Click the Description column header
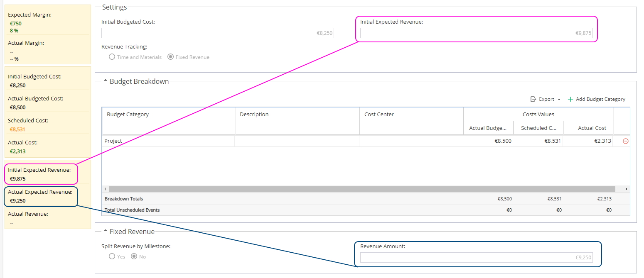This screenshot has height=278, width=644. 297,121
